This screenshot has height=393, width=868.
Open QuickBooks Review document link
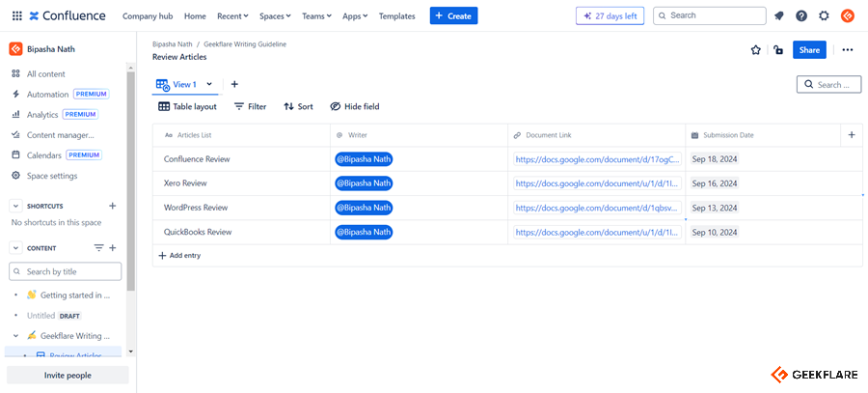(x=597, y=233)
